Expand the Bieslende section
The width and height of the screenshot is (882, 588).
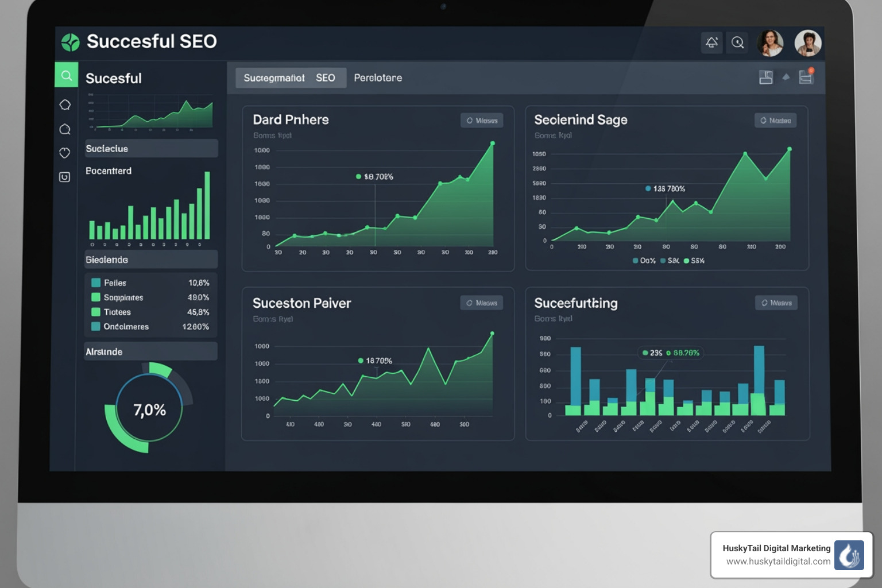point(150,259)
